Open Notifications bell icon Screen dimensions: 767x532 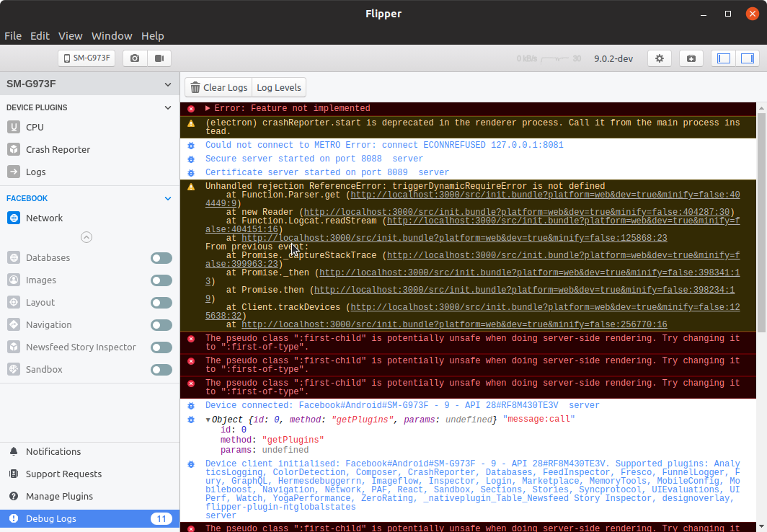pyautogui.click(x=14, y=451)
